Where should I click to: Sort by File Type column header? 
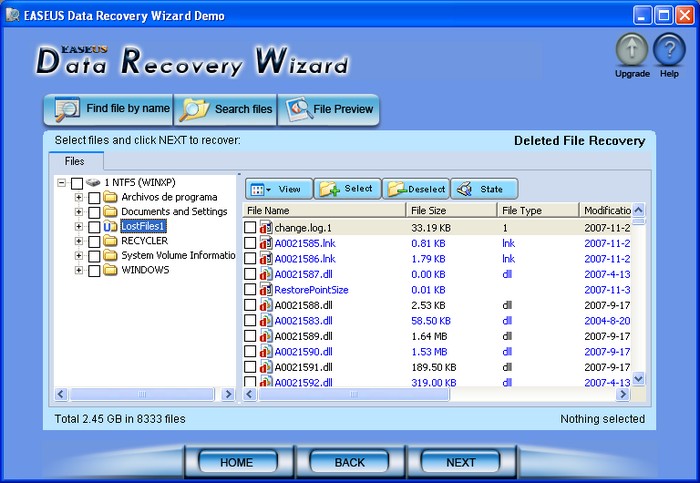(x=538, y=210)
